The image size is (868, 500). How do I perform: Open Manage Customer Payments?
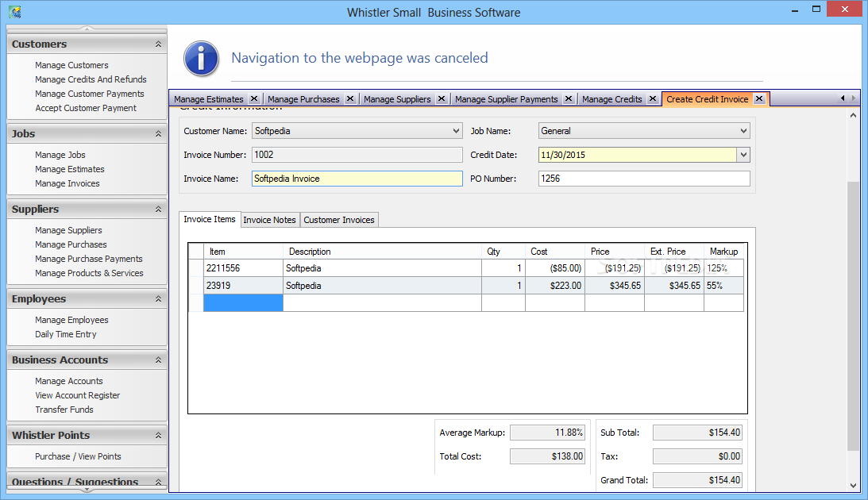[x=89, y=94]
